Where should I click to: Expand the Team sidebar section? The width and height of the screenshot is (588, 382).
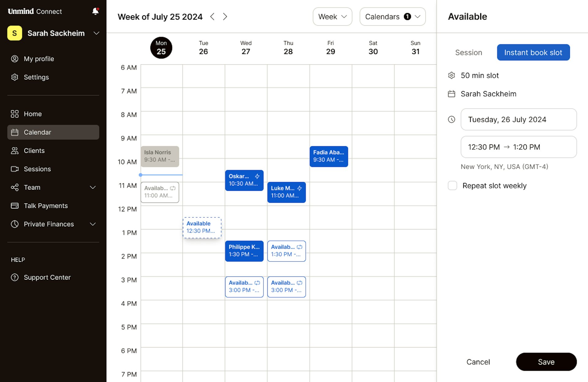click(93, 187)
